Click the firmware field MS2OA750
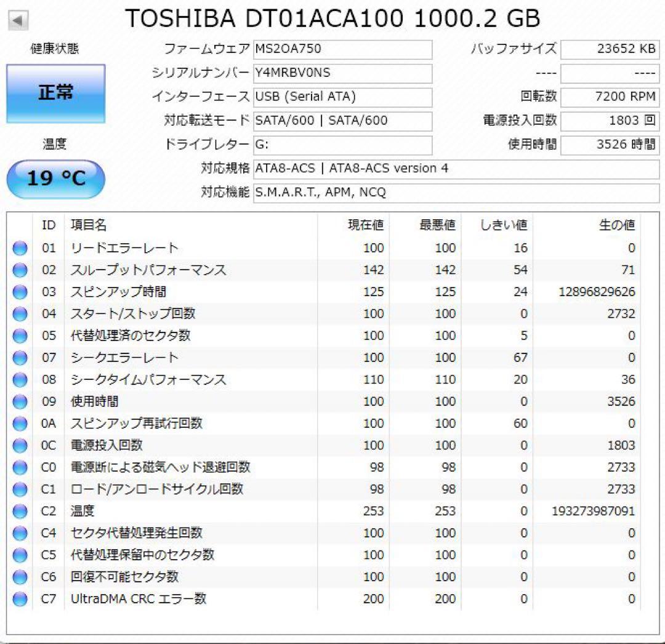 click(x=343, y=49)
